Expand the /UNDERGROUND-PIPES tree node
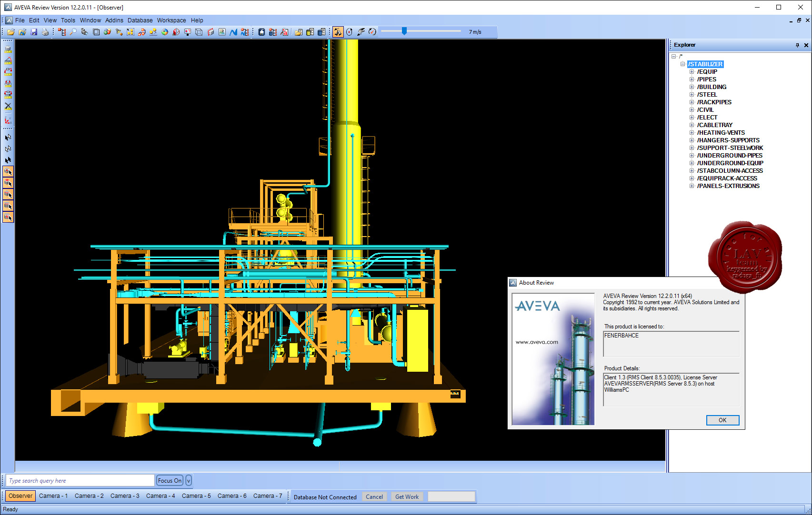The image size is (812, 515). pos(692,156)
